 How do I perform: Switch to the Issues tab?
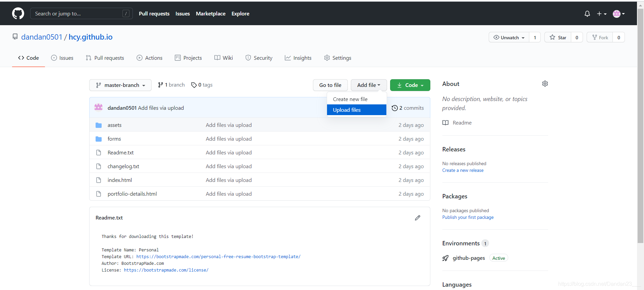pyautogui.click(x=62, y=58)
